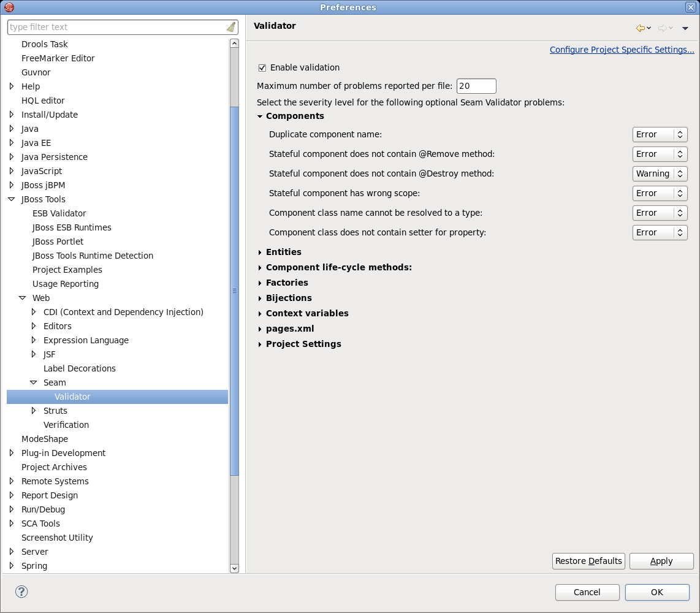Select ESB Validator in preferences tree

pos(59,213)
